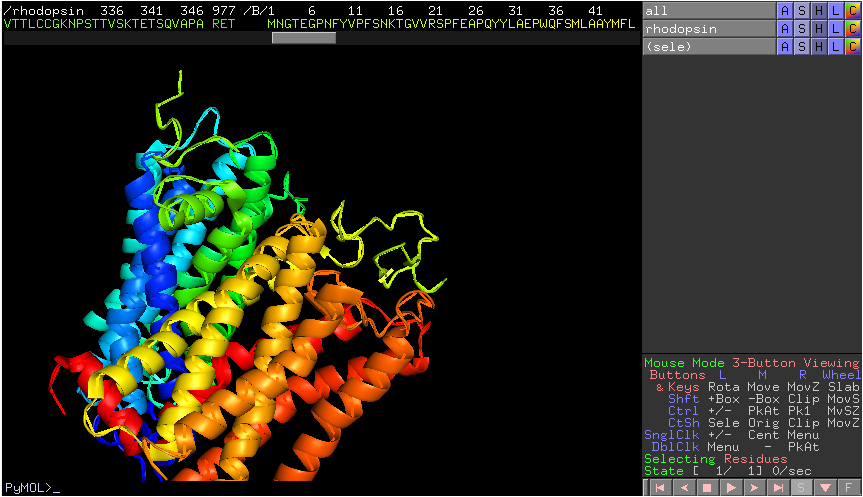Click the 'Rota' left-button action text
Image resolution: width=863 pixels, height=497 pixels.
point(723,387)
